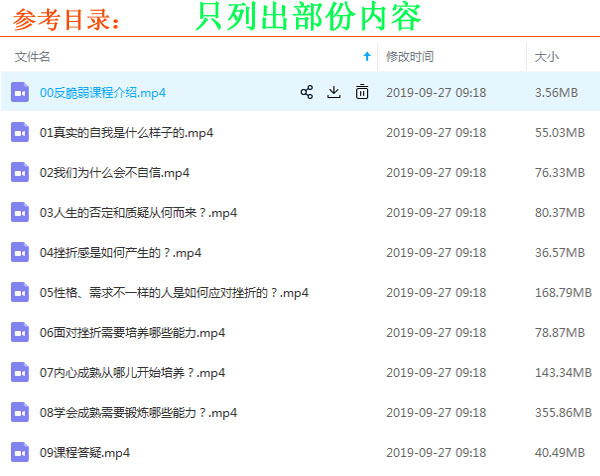
Task: Sort files by 修改时间 column header
Action: click(410, 57)
